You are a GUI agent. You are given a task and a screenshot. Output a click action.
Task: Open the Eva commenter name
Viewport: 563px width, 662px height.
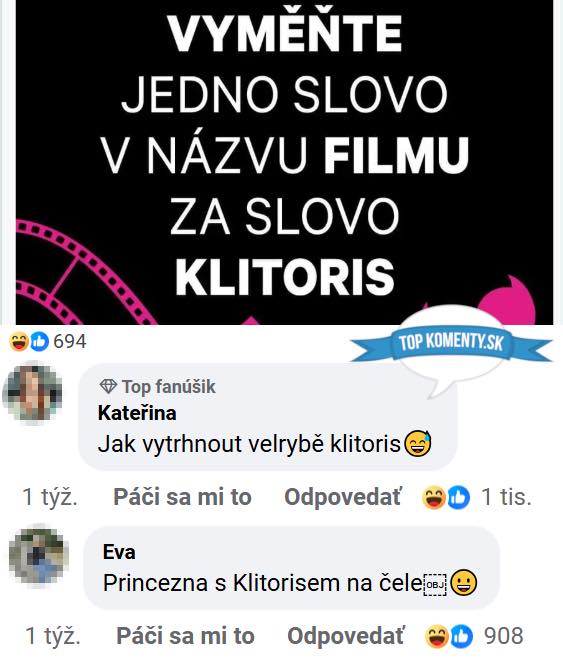pos(119,552)
